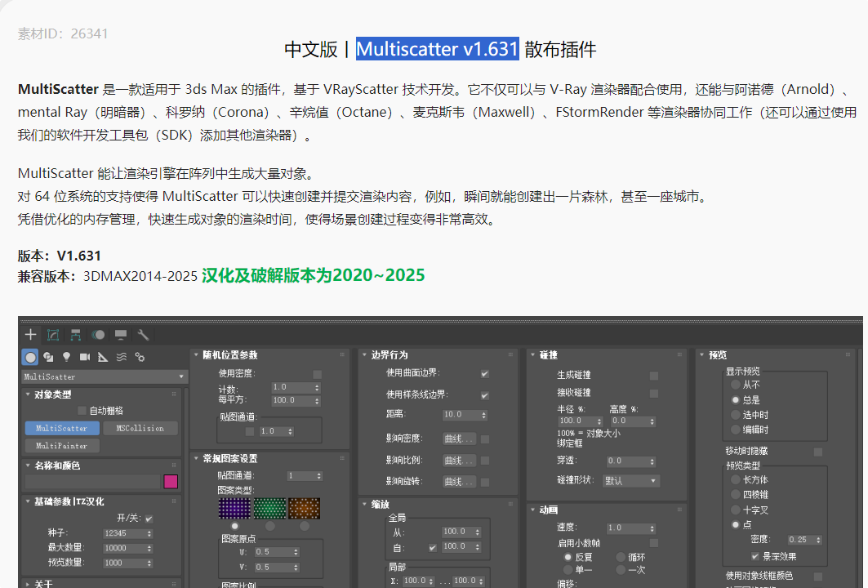Toggle the 开/关 checkbox
868x588 pixels.
tap(149, 519)
